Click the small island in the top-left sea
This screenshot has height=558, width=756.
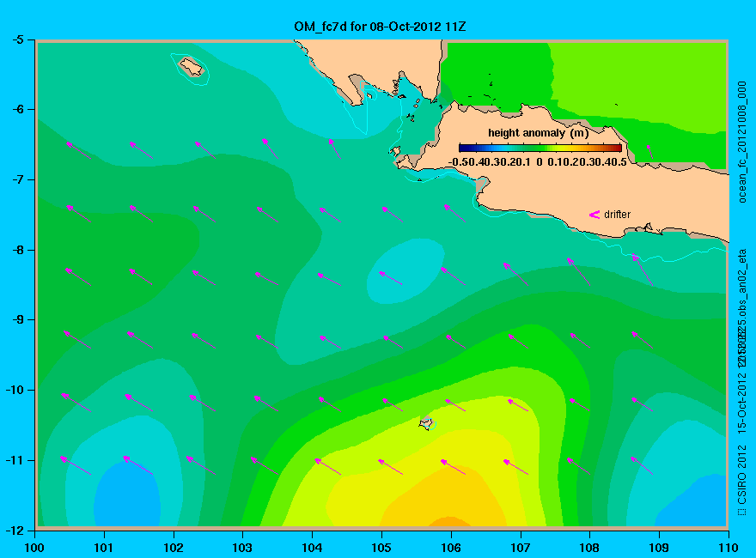[x=192, y=66]
